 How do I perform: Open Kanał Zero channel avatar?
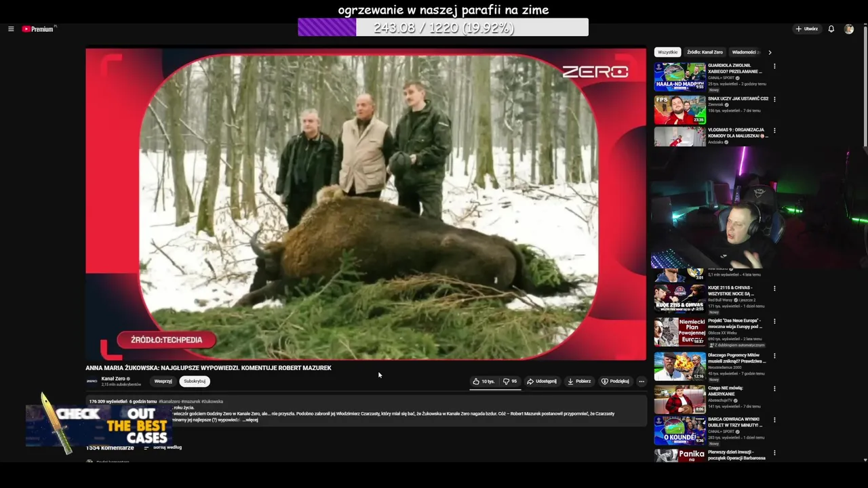pyautogui.click(x=92, y=382)
